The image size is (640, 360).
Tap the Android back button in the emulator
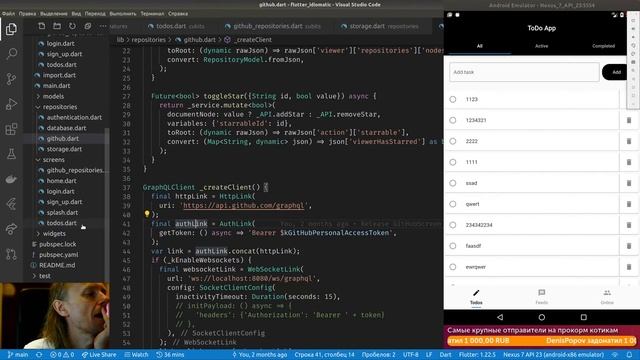point(500,317)
